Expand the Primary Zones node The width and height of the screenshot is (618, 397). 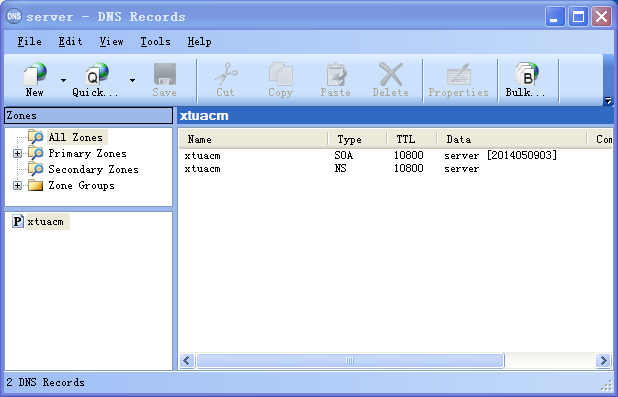click(17, 153)
